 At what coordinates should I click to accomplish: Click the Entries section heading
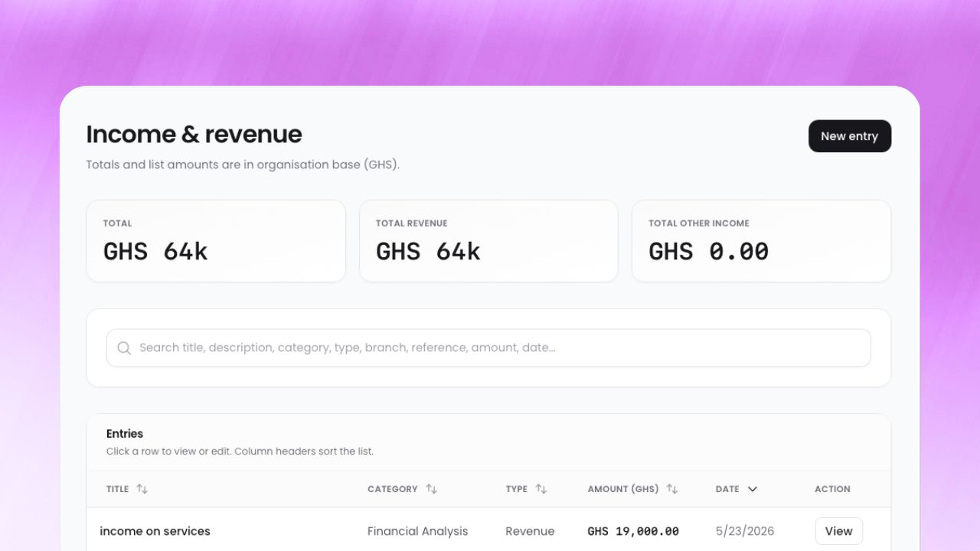(x=125, y=434)
